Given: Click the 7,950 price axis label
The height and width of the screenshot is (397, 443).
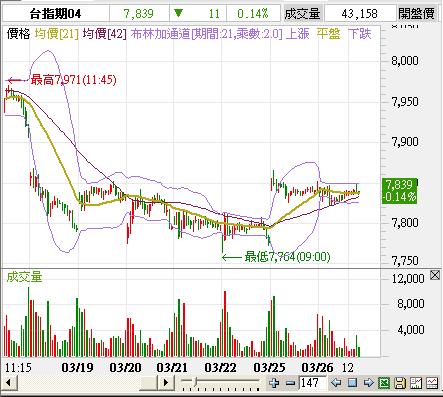Looking at the screenshot, I should (405, 101).
